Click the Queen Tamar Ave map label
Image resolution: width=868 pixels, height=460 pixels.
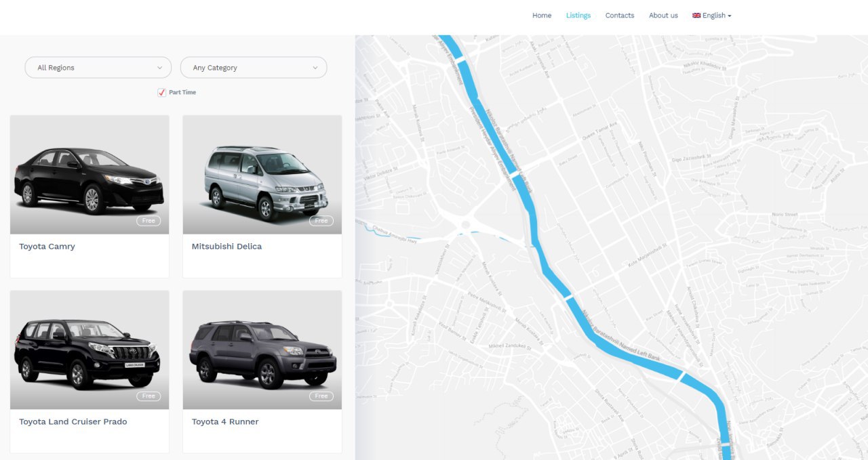(600, 131)
